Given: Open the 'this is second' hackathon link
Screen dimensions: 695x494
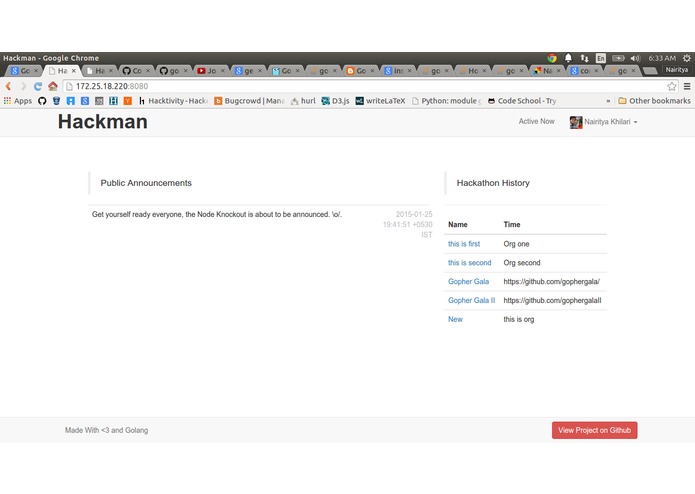Looking at the screenshot, I should click(469, 263).
